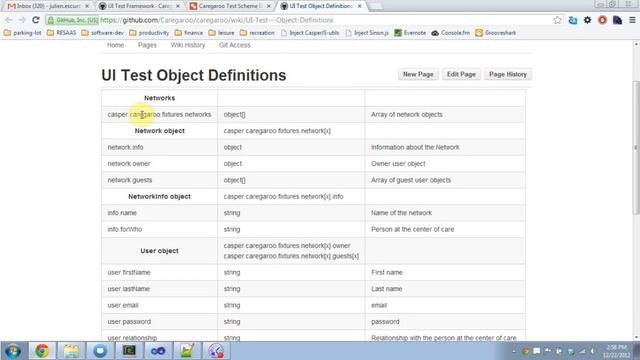
Task: Open Chrome from the taskbar
Action: coord(42,351)
